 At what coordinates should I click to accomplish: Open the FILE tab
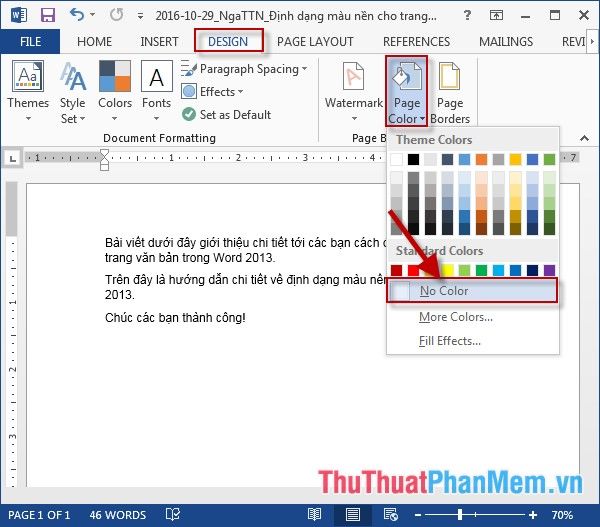click(x=30, y=41)
